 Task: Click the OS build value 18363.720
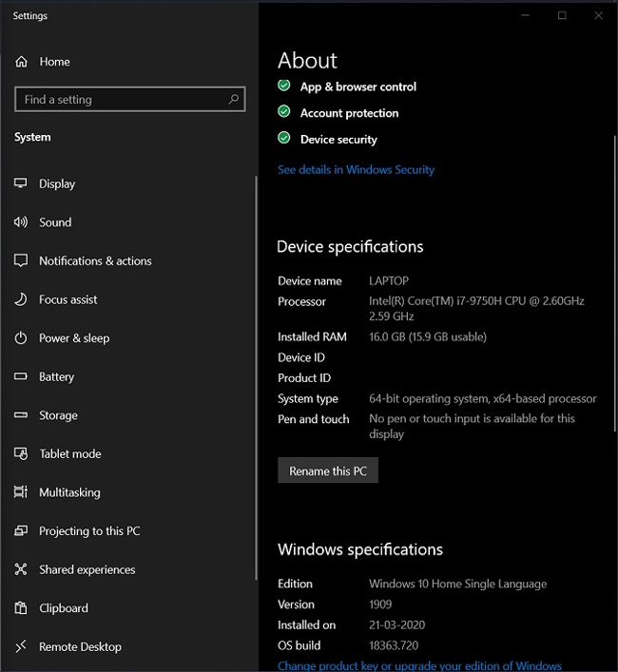(x=394, y=645)
